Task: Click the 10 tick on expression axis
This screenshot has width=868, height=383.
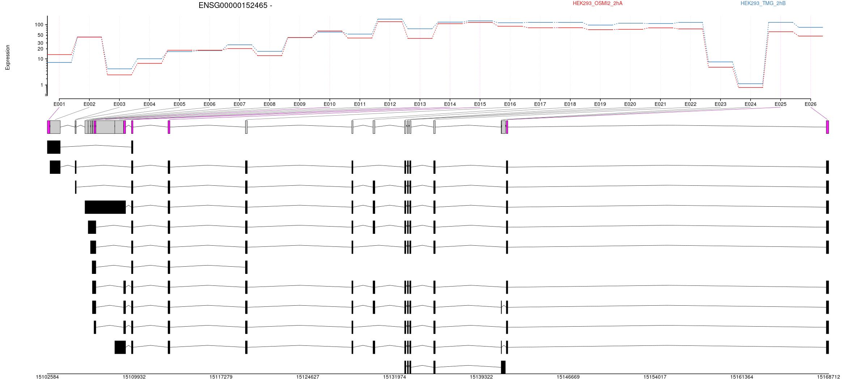Action: tap(41, 59)
